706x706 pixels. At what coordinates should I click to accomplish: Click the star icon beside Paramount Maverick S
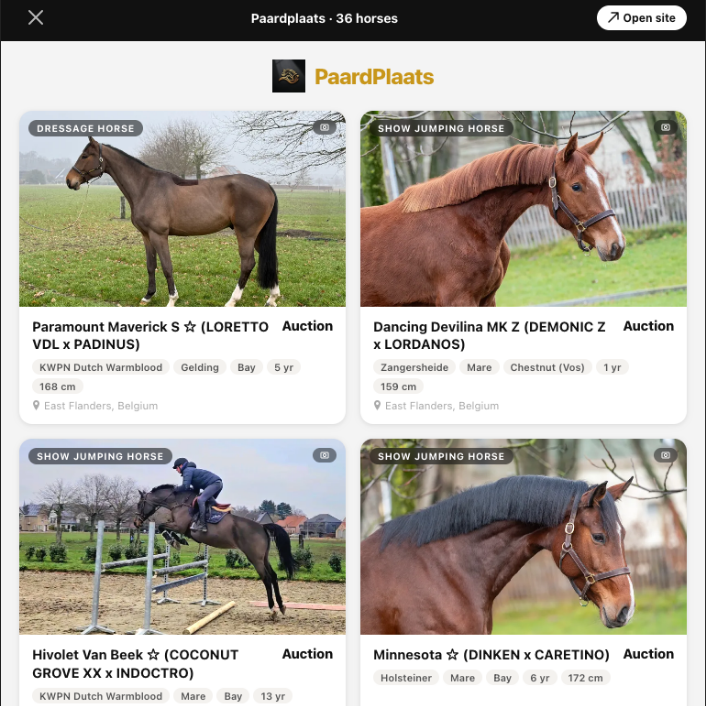pos(190,327)
